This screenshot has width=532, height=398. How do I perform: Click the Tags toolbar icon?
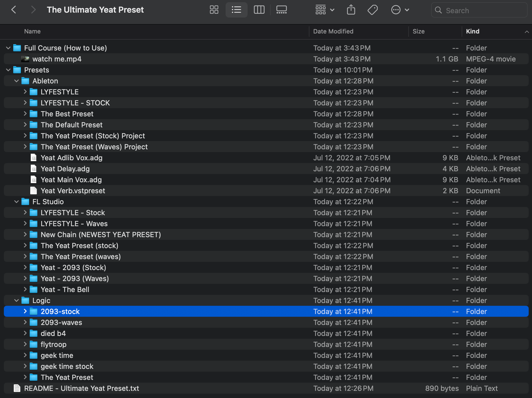[372, 10]
